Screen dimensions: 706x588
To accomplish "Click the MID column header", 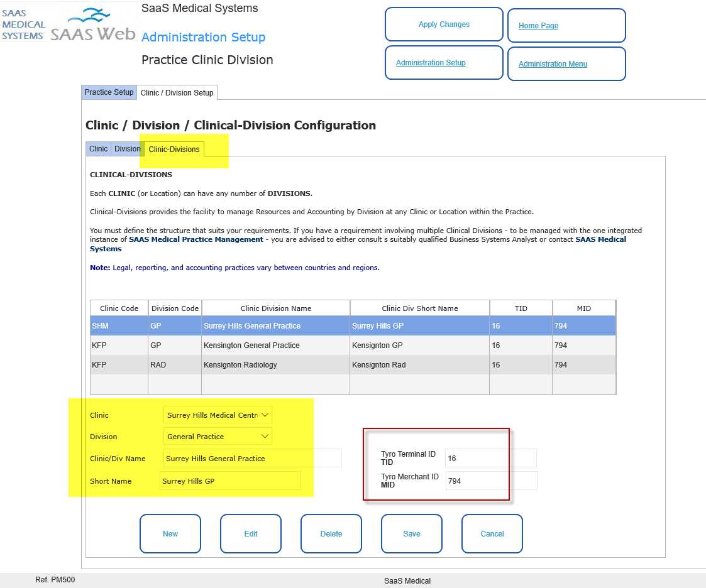I will coord(584,308).
